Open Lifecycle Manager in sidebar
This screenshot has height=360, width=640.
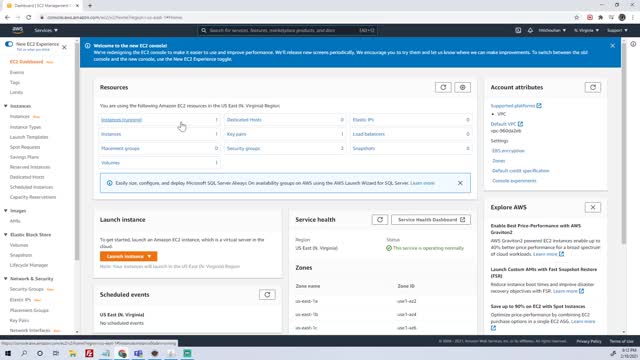[29, 265]
